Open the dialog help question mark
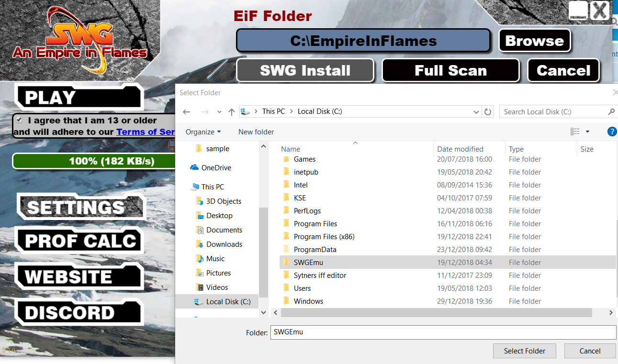618x364 pixels. tap(612, 132)
